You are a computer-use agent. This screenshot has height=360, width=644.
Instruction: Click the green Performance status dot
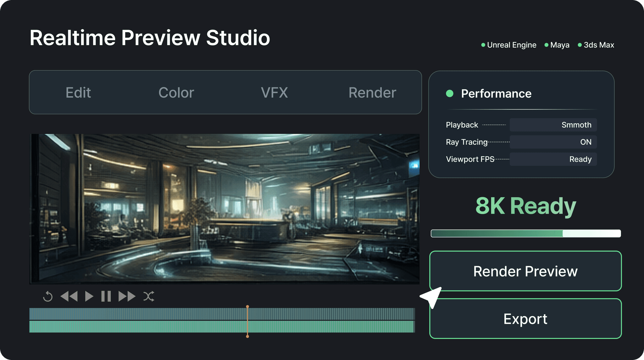[450, 93]
